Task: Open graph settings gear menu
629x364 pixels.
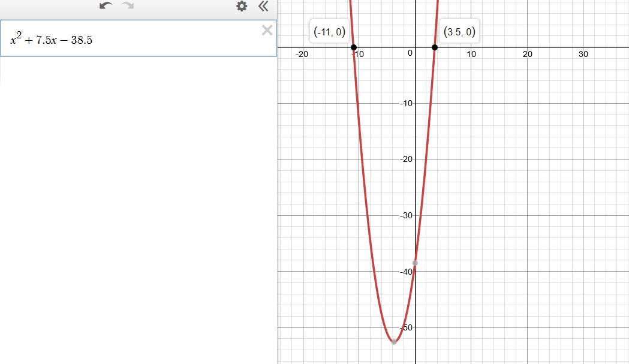Action: 242,7
